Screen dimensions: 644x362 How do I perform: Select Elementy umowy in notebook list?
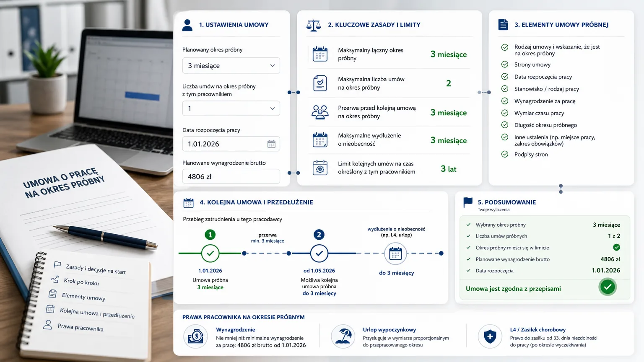(83, 297)
